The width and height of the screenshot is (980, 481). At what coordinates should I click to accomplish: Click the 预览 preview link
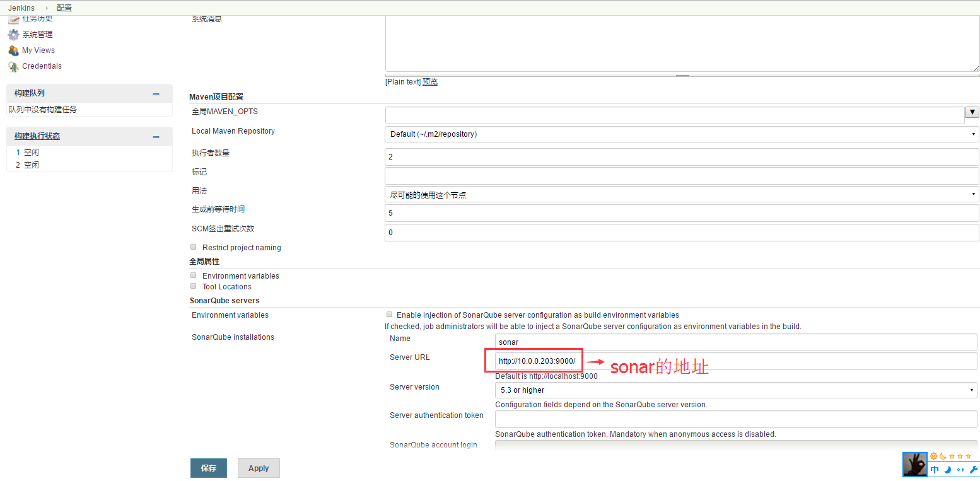430,82
